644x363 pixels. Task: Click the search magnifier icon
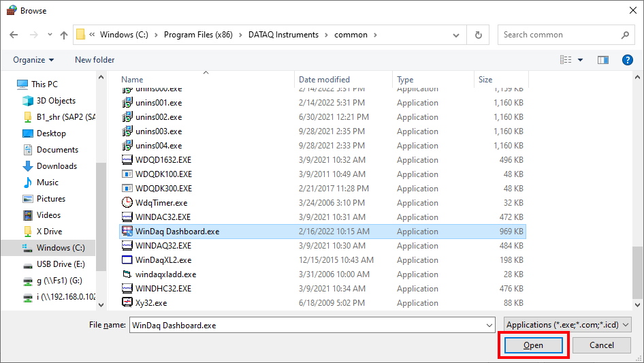tap(625, 35)
